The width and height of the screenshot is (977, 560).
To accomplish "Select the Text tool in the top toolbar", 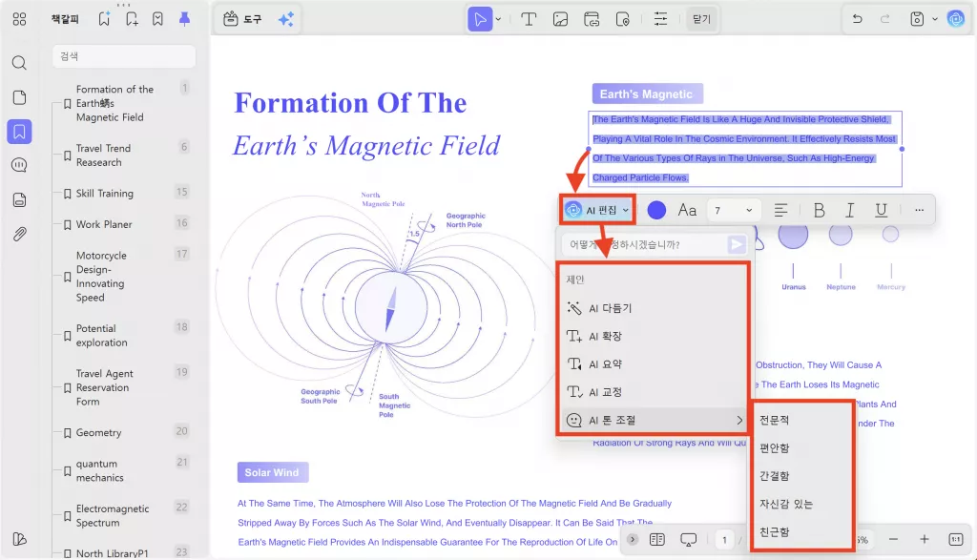I will coord(529,18).
